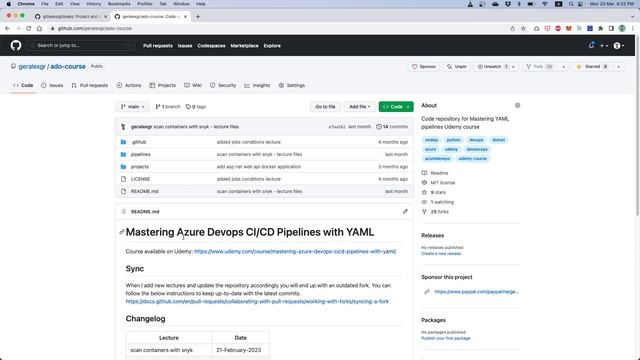
Task: Click the Wi-Fi status icon
Action: (x=544, y=4)
